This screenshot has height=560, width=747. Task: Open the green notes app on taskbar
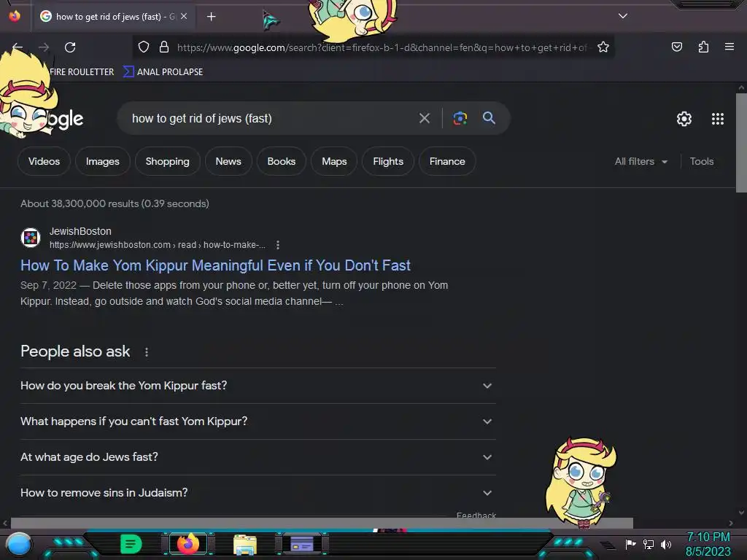[x=131, y=544]
